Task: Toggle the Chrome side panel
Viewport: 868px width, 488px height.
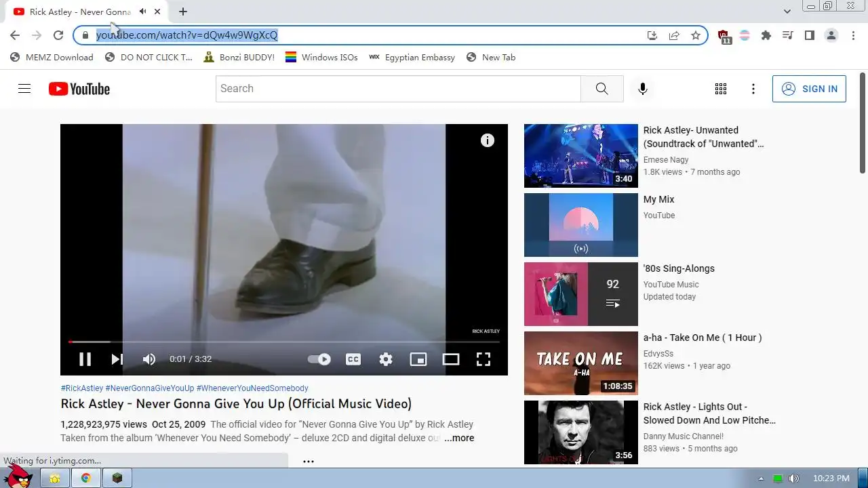Action: (x=809, y=35)
